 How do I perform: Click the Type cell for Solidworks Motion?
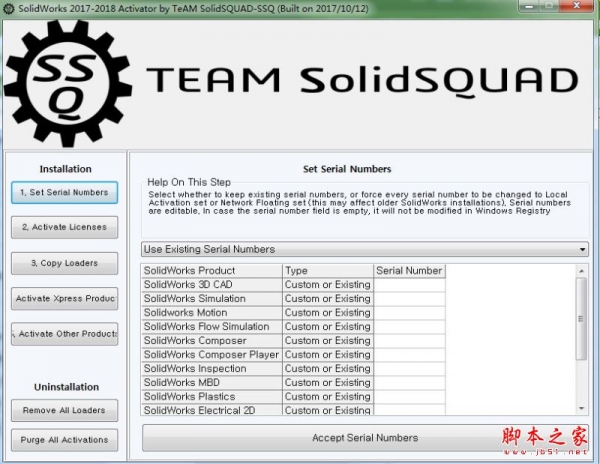point(328,313)
